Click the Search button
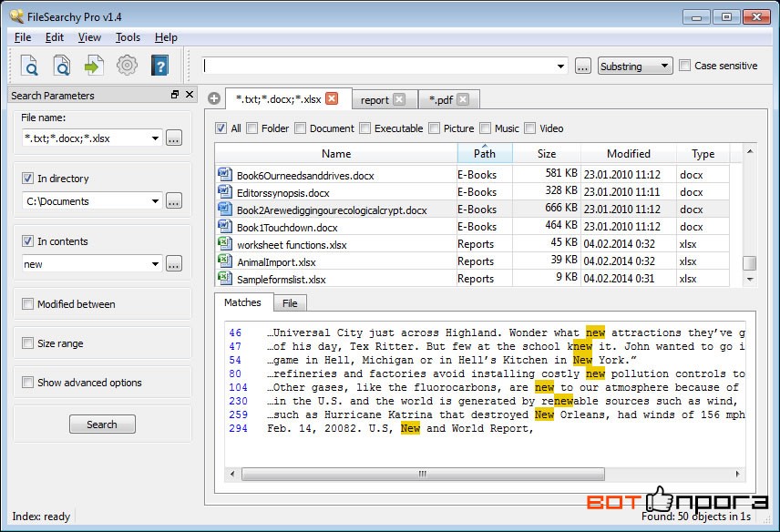Screen dimensions: 780x532 [x=102, y=425]
